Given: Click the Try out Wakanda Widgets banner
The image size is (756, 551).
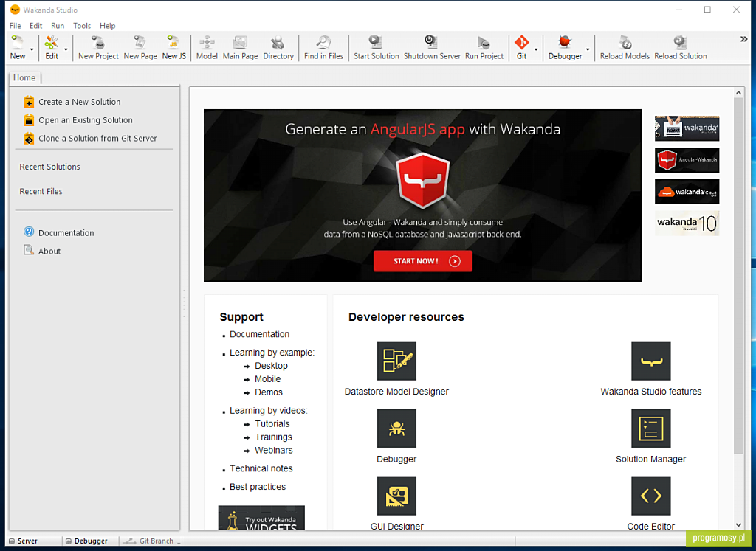Looking at the screenshot, I should [261, 518].
